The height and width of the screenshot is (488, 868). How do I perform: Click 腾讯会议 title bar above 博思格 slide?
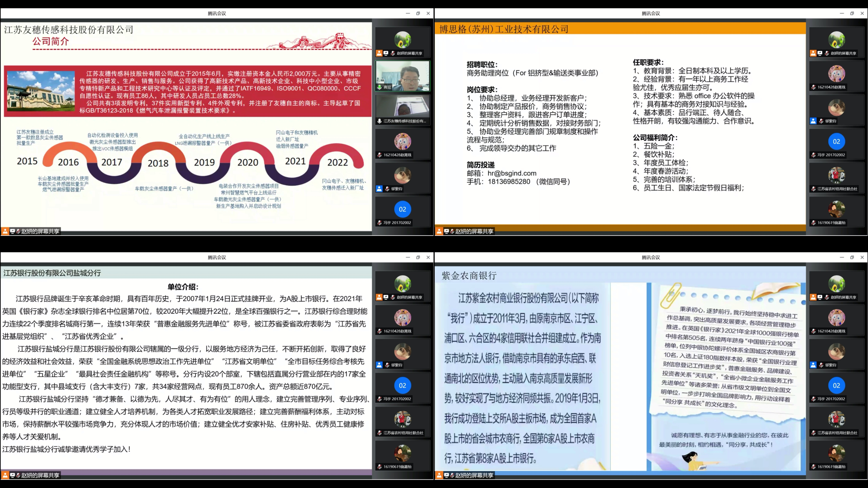coord(651,14)
